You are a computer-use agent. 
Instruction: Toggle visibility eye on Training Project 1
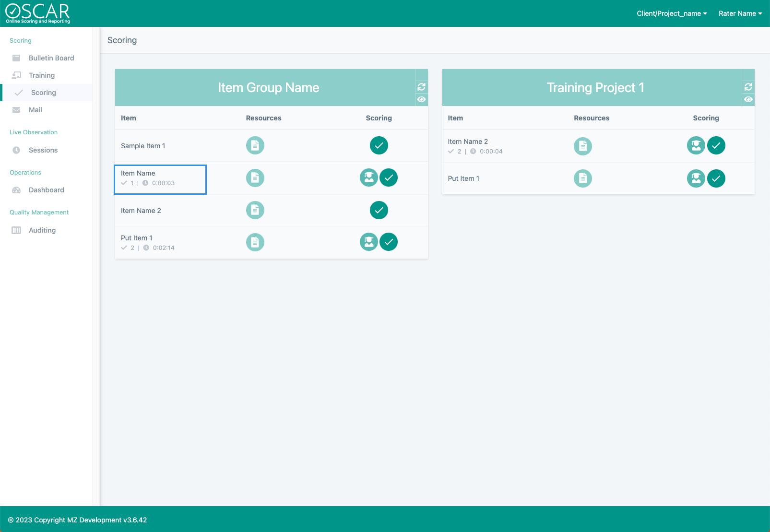click(748, 99)
